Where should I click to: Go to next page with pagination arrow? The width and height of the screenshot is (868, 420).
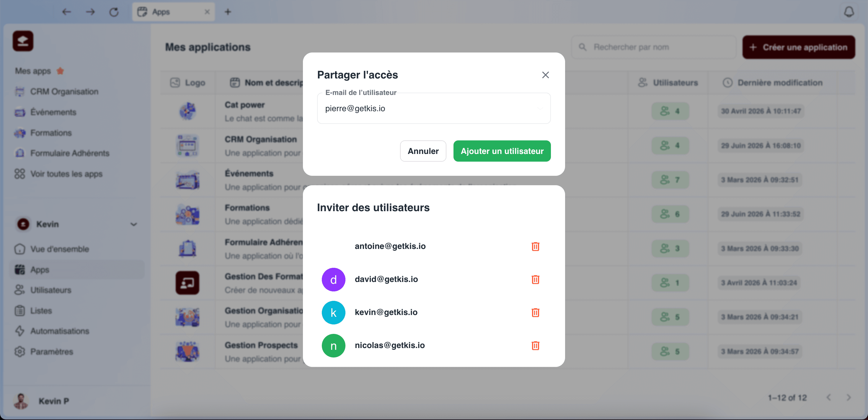pyautogui.click(x=849, y=398)
